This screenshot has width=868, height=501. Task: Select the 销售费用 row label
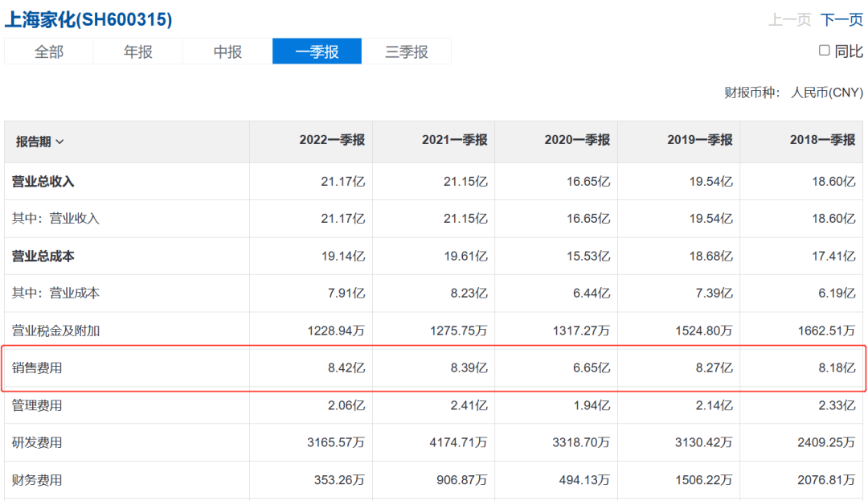coord(37,368)
